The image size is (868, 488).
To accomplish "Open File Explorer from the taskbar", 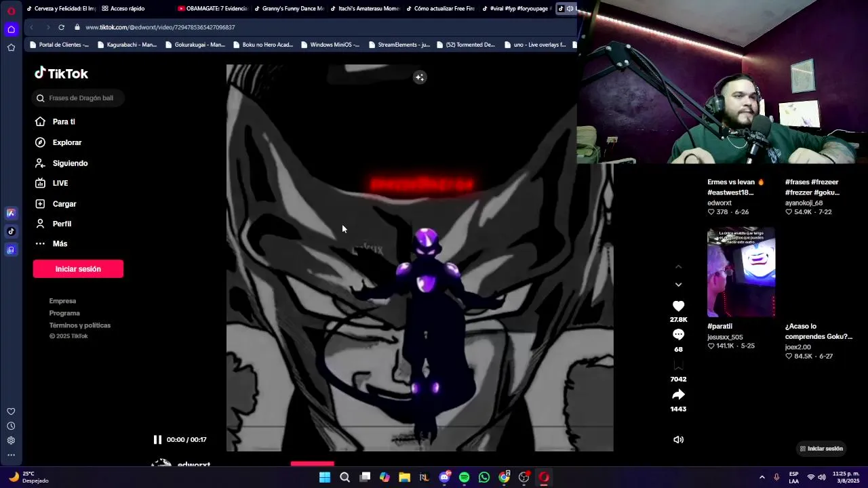I will (x=404, y=477).
